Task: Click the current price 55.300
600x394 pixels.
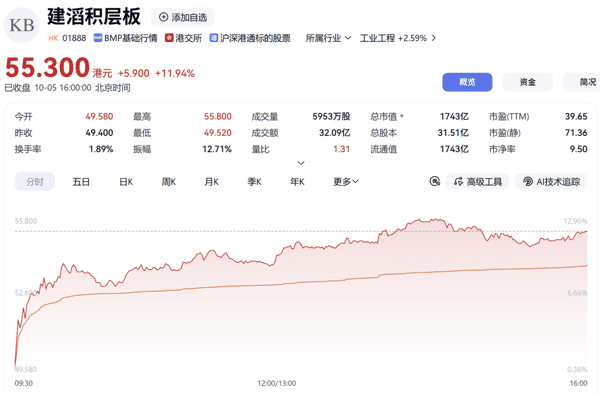Action: 47,68
